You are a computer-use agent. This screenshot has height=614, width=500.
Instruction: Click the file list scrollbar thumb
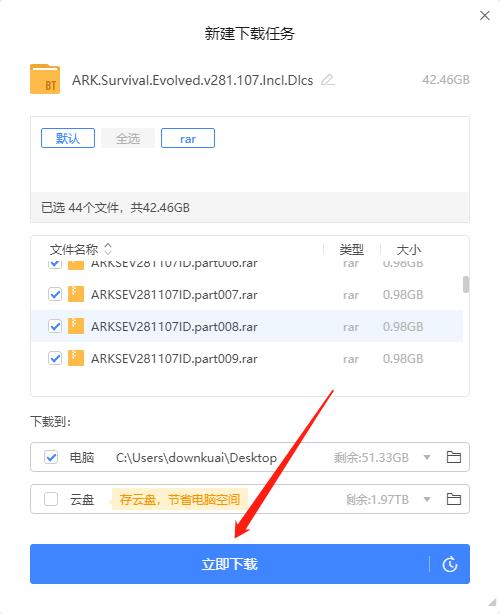click(466, 284)
